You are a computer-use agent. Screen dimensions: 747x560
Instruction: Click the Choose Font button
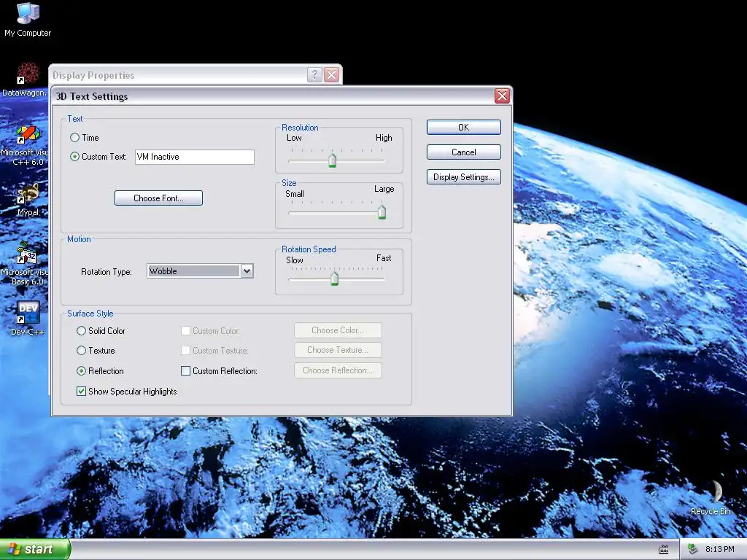pyautogui.click(x=158, y=198)
